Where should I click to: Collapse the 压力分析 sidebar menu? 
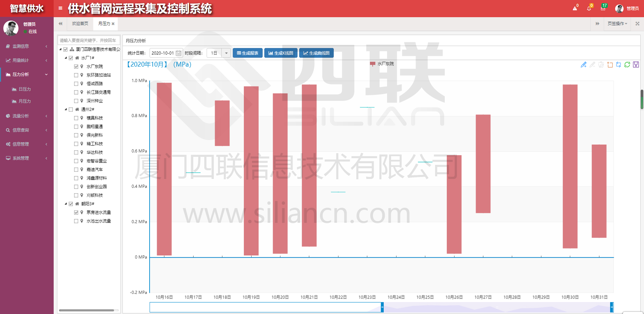tap(26, 74)
